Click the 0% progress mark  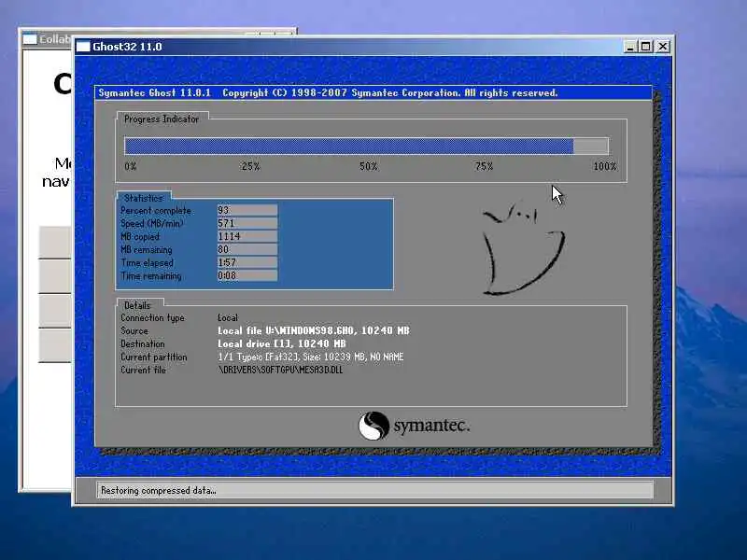pyautogui.click(x=131, y=166)
